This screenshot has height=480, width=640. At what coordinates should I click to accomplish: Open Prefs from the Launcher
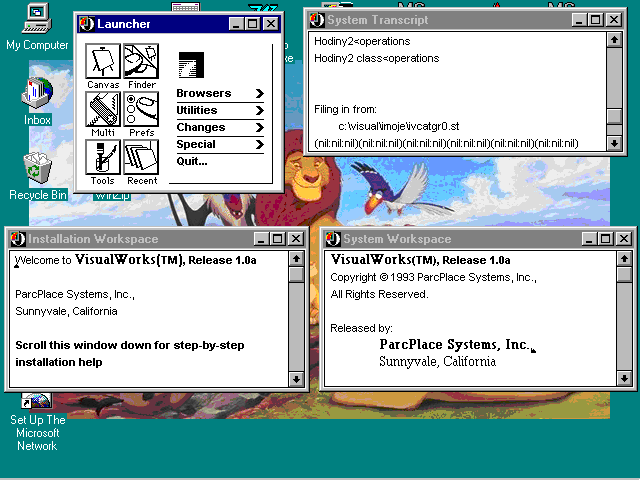coord(141,110)
